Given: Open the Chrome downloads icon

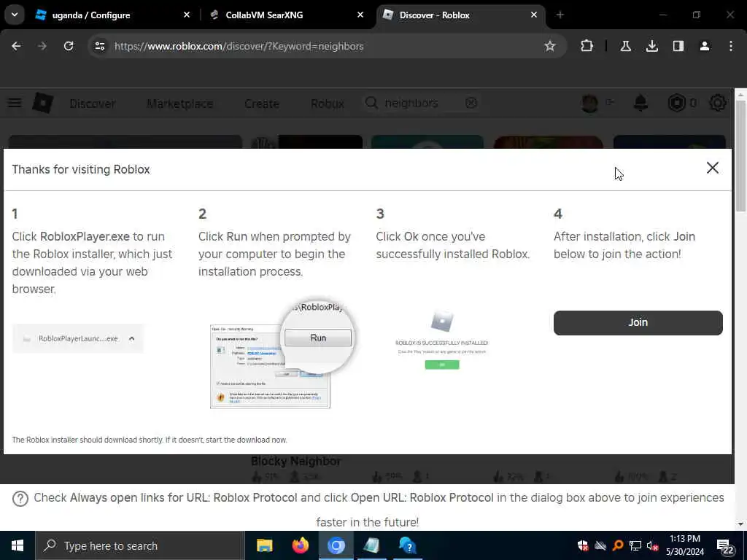Looking at the screenshot, I should point(651,46).
